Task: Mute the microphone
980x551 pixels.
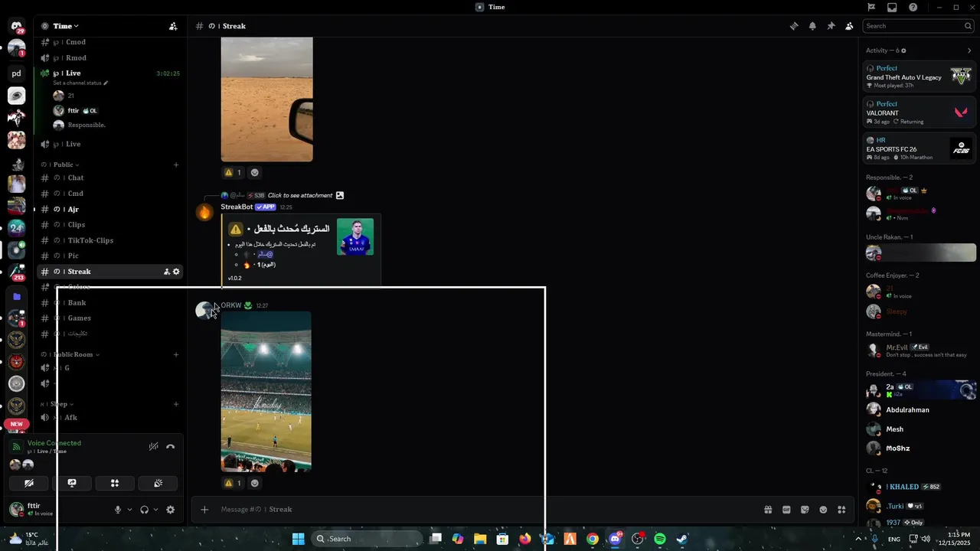Action: (x=118, y=510)
